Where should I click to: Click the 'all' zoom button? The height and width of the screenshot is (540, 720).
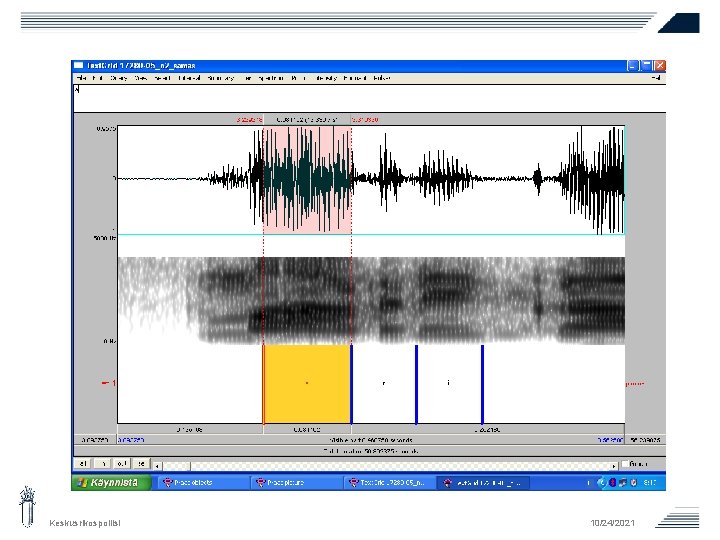[x=83, y=464]
